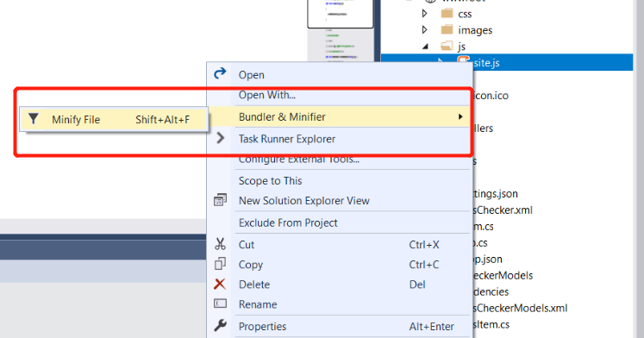Click the Copy pages icon
Image resolution: width=644 pixels, height=338 pixels.
coord(220,264)
